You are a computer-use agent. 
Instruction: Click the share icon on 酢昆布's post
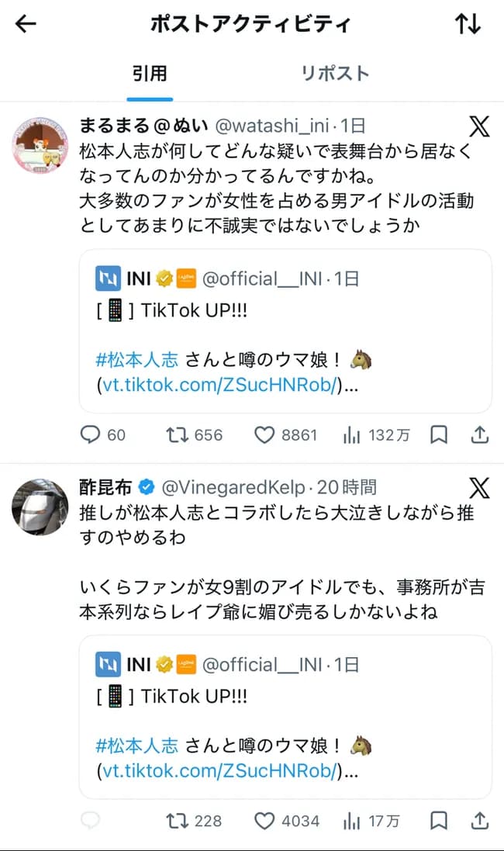click(479, 821)
